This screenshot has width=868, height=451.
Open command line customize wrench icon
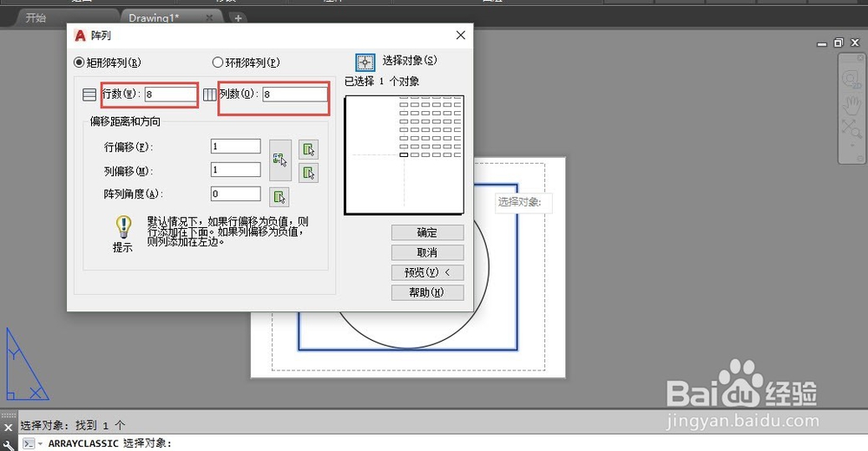(9, 445)
